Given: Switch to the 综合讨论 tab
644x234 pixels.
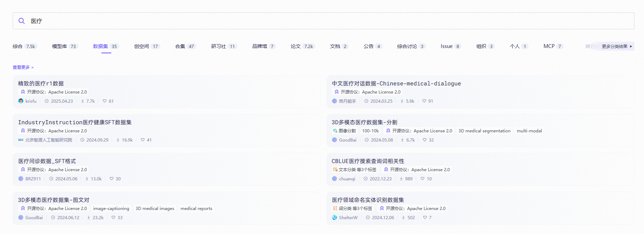Looking at the screenshot, I should pyautogui.click(x=411, y=46).
